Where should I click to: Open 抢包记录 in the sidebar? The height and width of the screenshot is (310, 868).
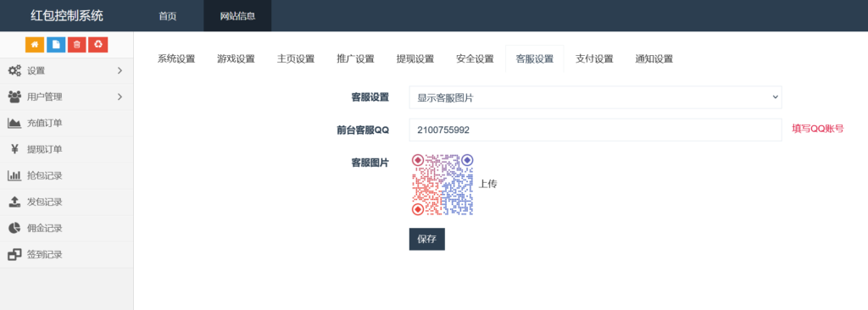[x=66, y=176]
